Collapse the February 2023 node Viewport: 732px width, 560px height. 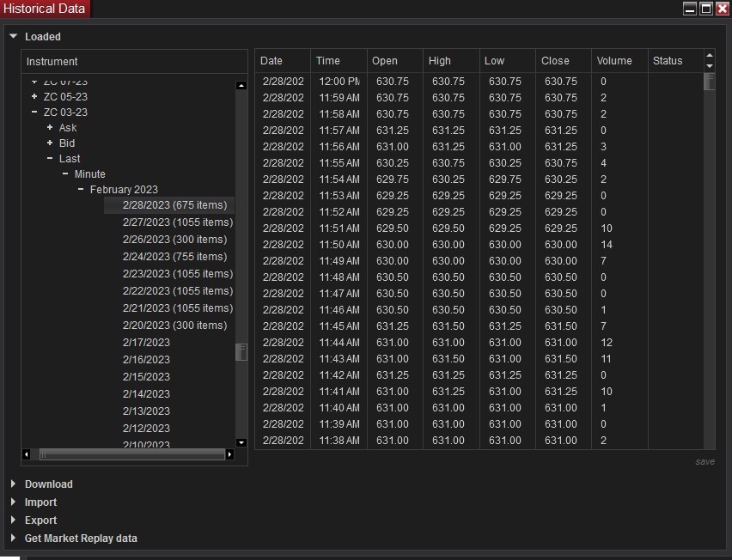[80, 190]
